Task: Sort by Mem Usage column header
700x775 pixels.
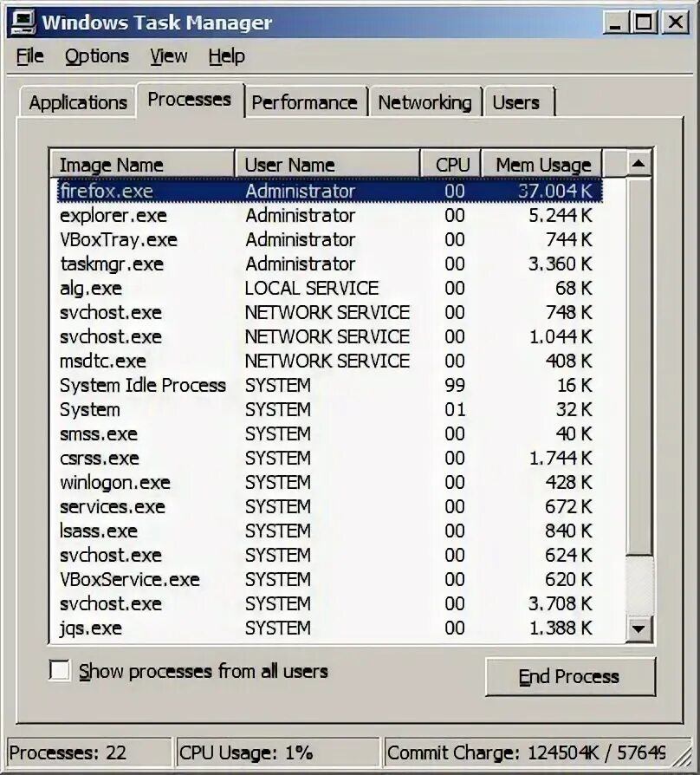Action: [541, 164]
